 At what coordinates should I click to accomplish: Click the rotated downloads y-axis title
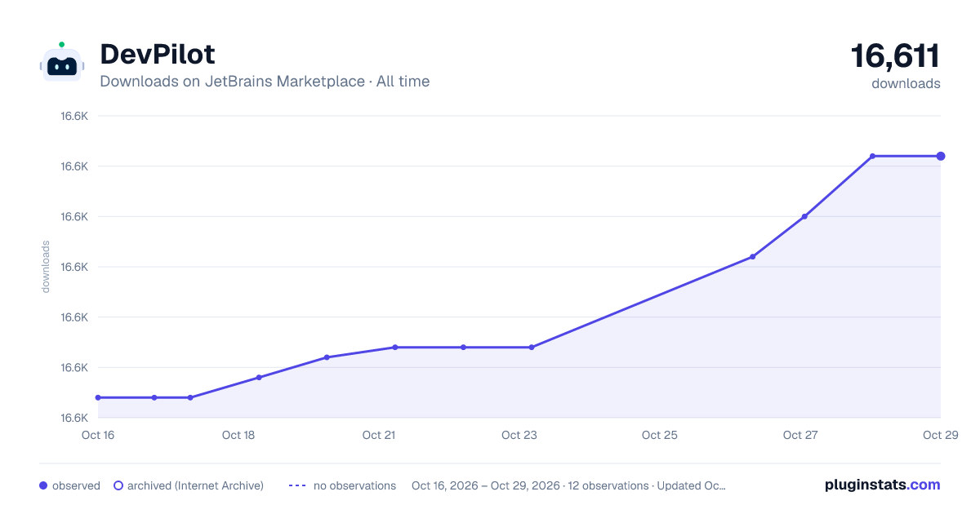click(46, 267)
